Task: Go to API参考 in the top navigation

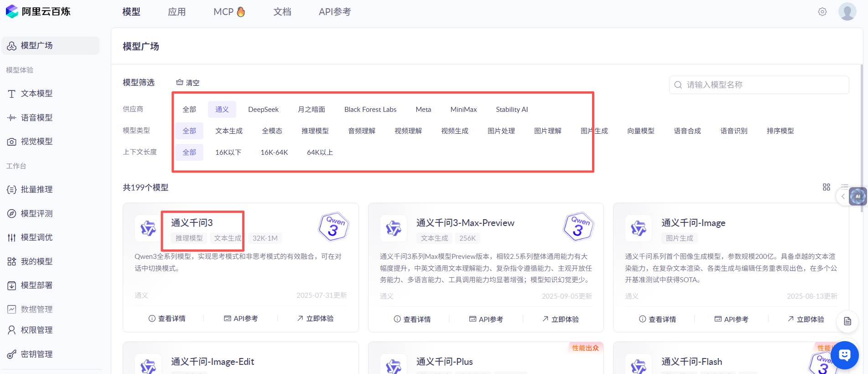Action: tap(335, 12)
